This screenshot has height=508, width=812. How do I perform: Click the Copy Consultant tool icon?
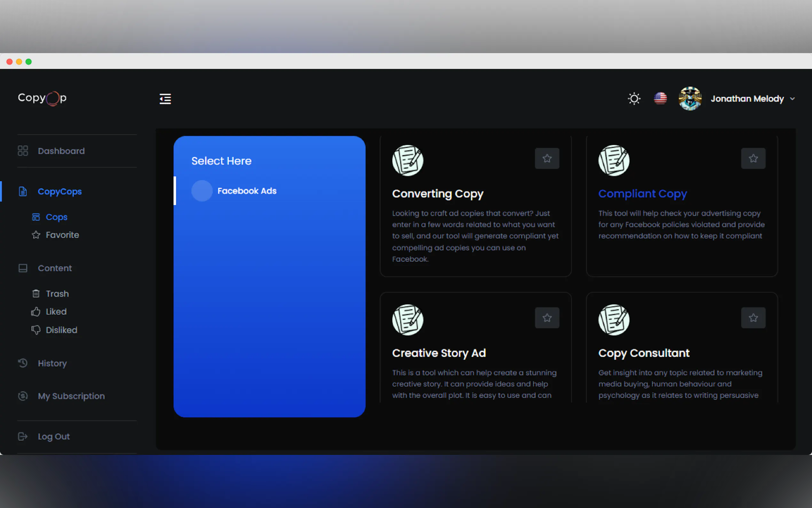(x=613, y=320)
